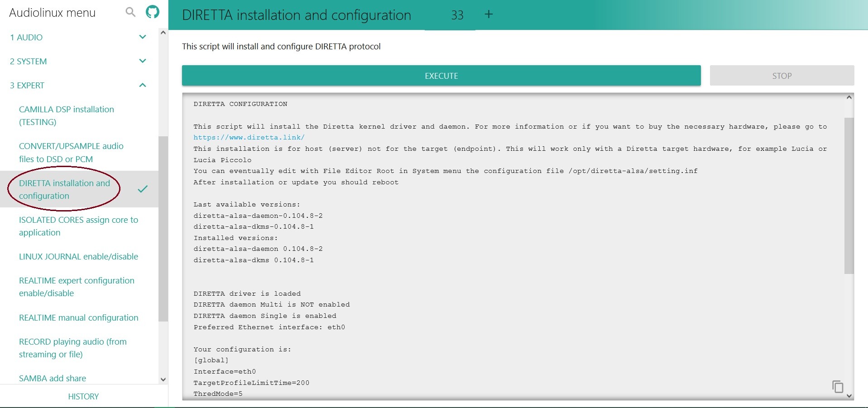Open the GitHub link icon
Viewport: 868px width, 408px height.
(153, 12)
